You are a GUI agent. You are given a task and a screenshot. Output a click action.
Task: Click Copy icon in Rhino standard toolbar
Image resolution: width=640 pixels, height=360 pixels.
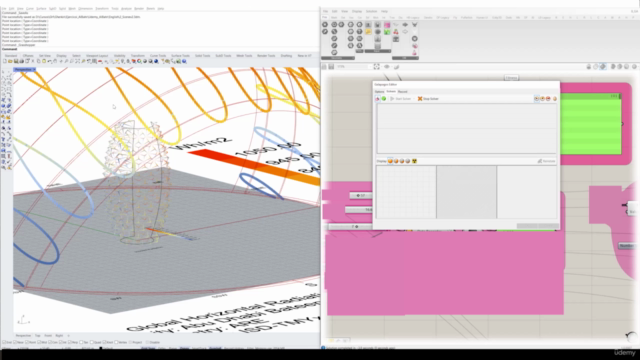[x=38, y=61]
